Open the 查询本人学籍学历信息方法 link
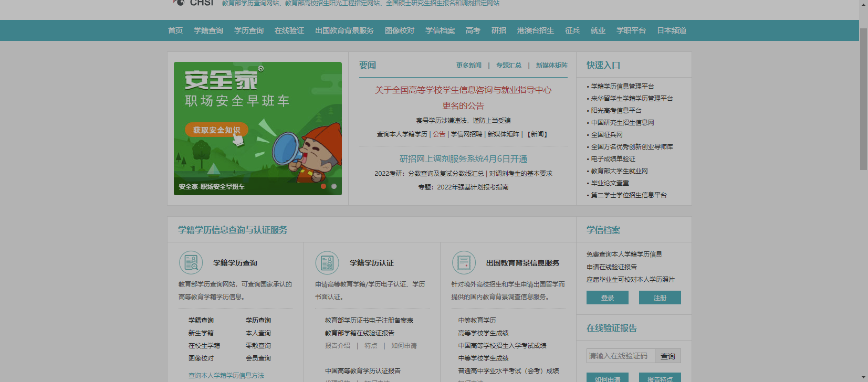Image resolution: width=868 pixels, height=382 pixels. tap(226, 376)
